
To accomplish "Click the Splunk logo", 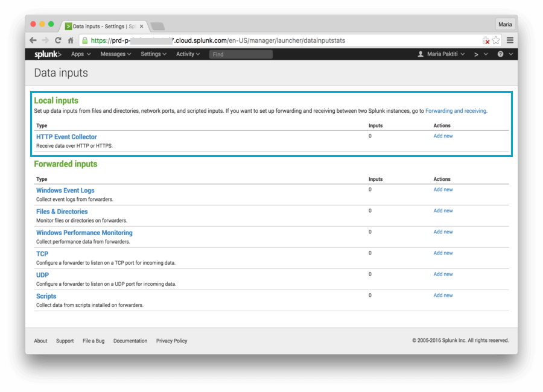I will 48,54.
